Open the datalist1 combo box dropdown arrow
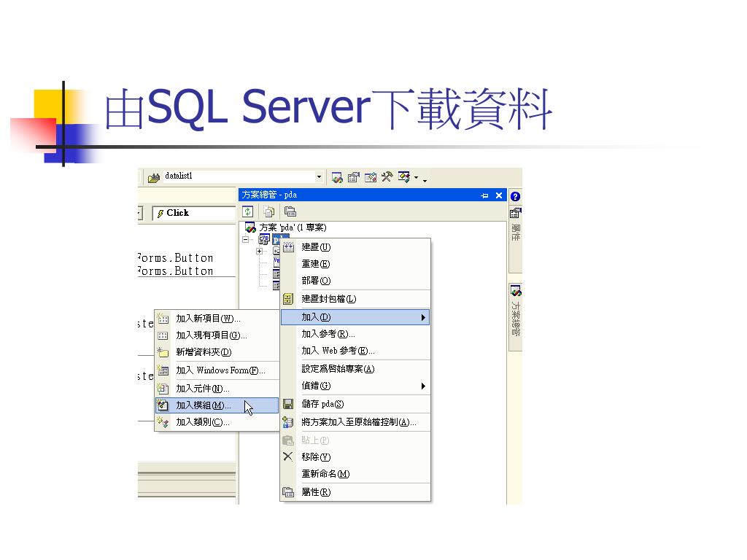 (x=319, y=177)
